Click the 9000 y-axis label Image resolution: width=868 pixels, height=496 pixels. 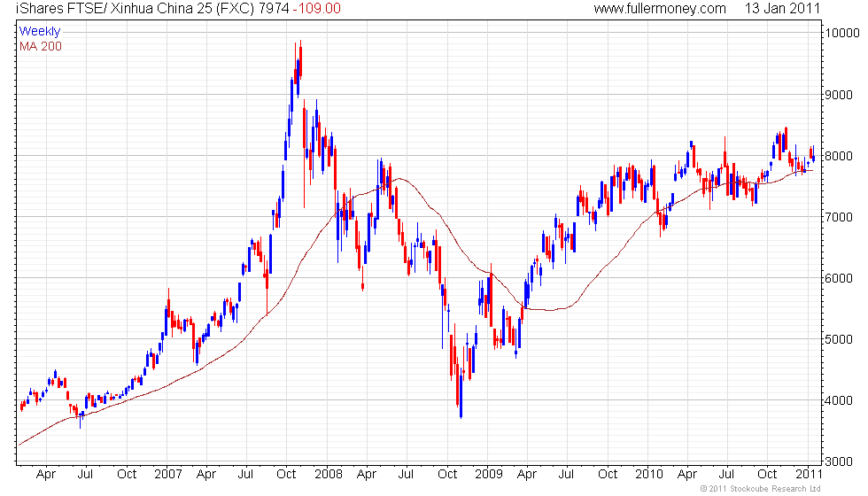(x=839, y=95)
